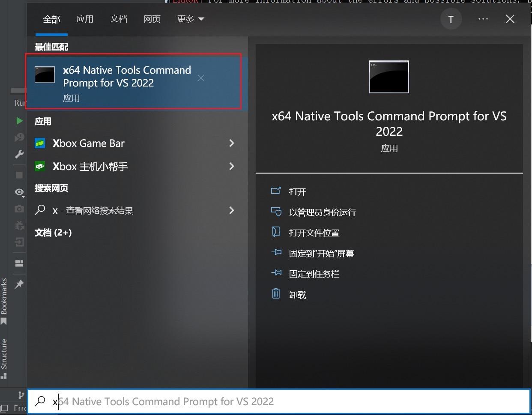Select the green Run icon in the IDE sidebar
Image resolution: width=532 pixels, height=415 pixels.
click(19, 121)
